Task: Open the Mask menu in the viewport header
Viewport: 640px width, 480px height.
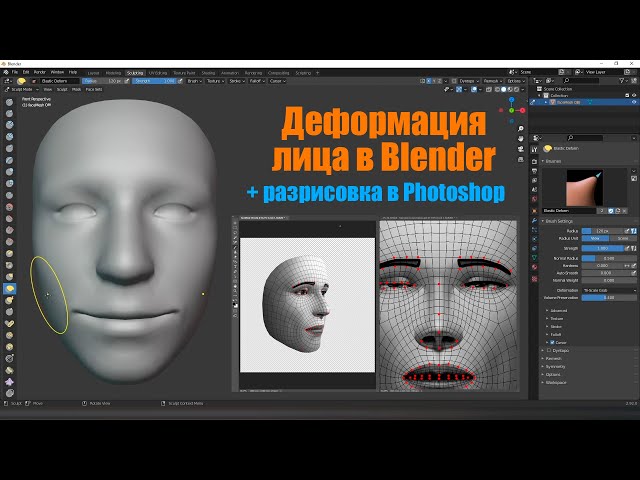Action: pyautogui.click(x=76, y=89)
